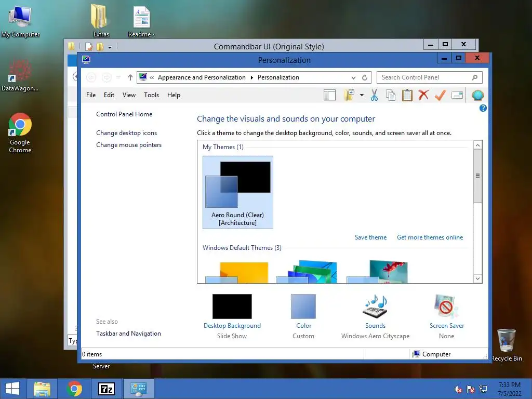Click the Personalization window title icon

coord(86,60)
